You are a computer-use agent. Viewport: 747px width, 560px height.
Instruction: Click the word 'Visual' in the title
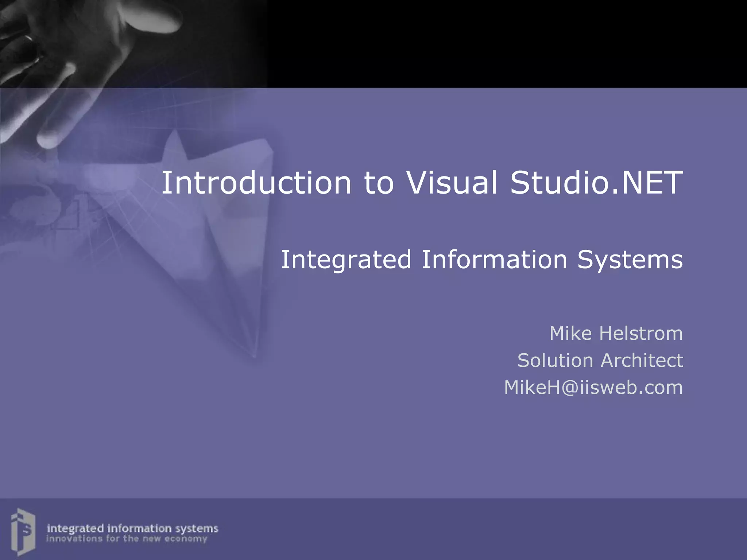[452, 182]
